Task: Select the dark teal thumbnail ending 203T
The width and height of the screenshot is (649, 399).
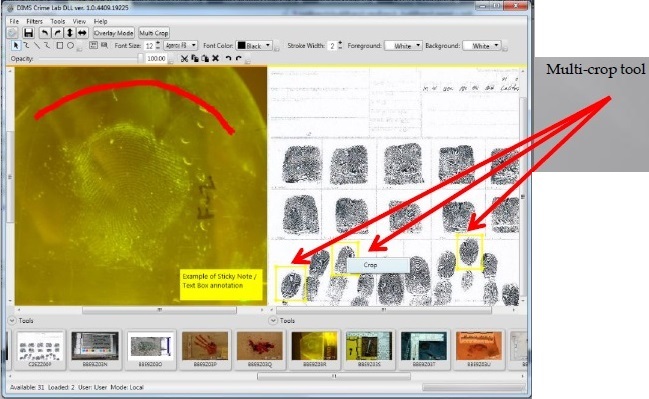Action: [424, 349]
